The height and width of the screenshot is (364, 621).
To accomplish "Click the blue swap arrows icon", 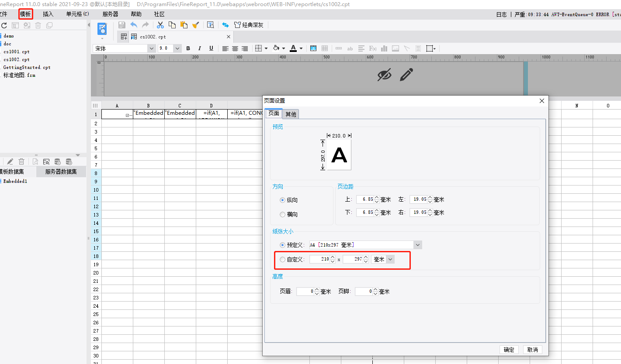I will click(x=226, y=25).
